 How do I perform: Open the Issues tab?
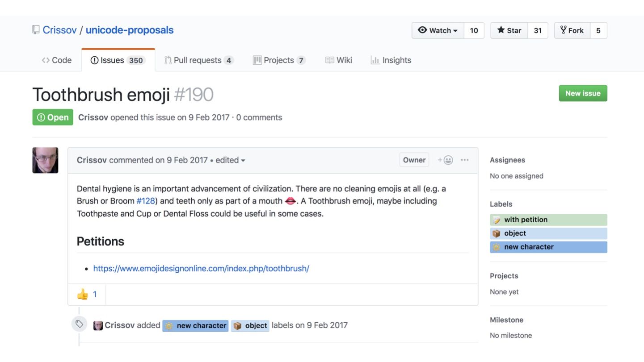coord(118,60)
